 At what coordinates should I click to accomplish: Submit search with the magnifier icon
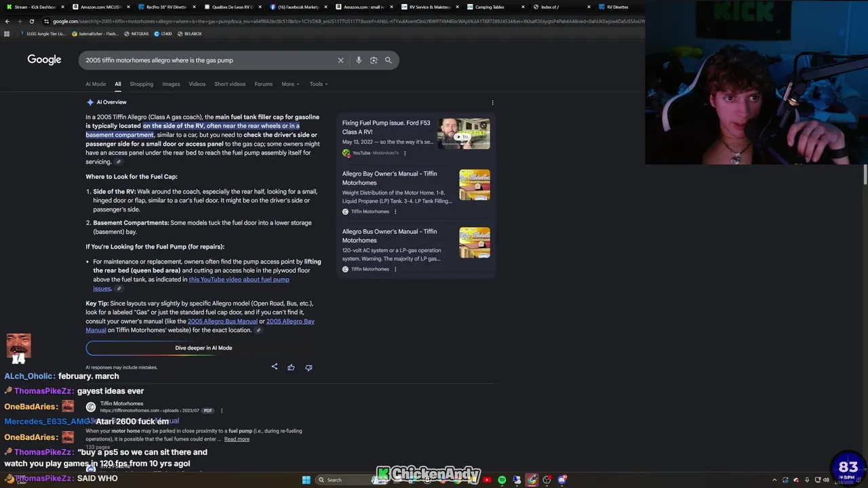[388, 60]
